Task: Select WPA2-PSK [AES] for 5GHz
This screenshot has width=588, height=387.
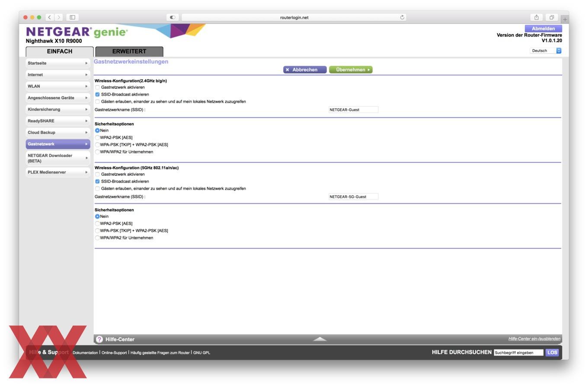Action: [97, 223]
